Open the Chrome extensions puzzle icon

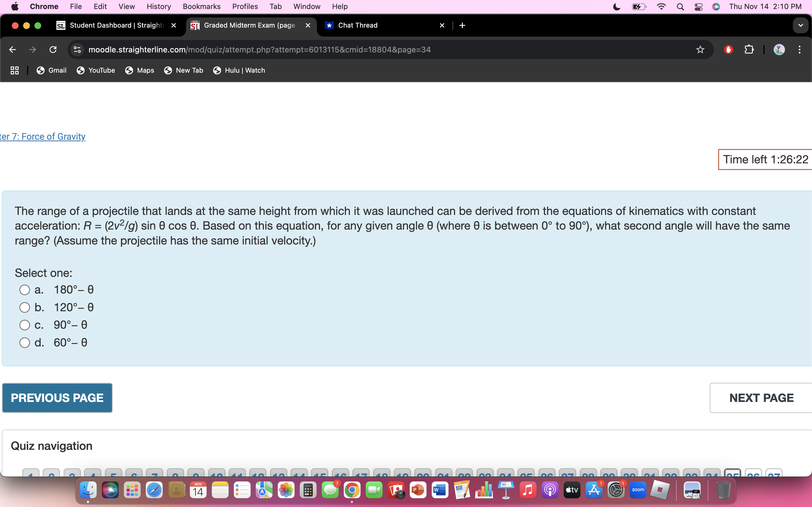click(x=749, y=49)
